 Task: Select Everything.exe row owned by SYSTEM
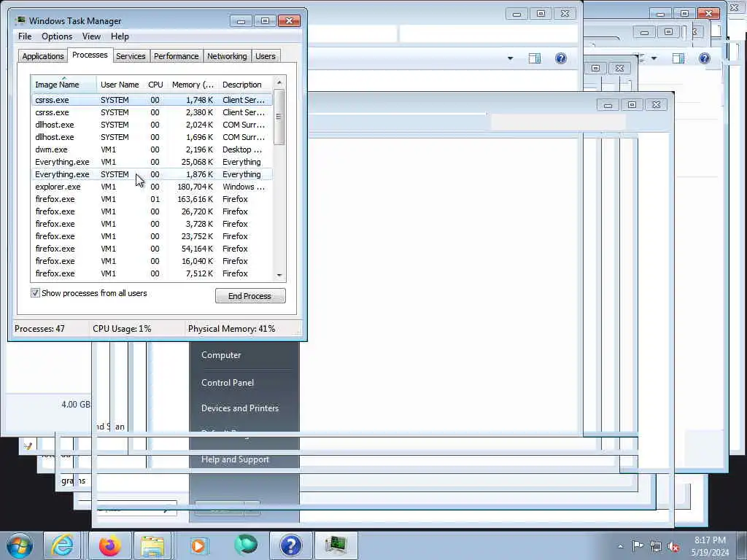click(152, 174)
